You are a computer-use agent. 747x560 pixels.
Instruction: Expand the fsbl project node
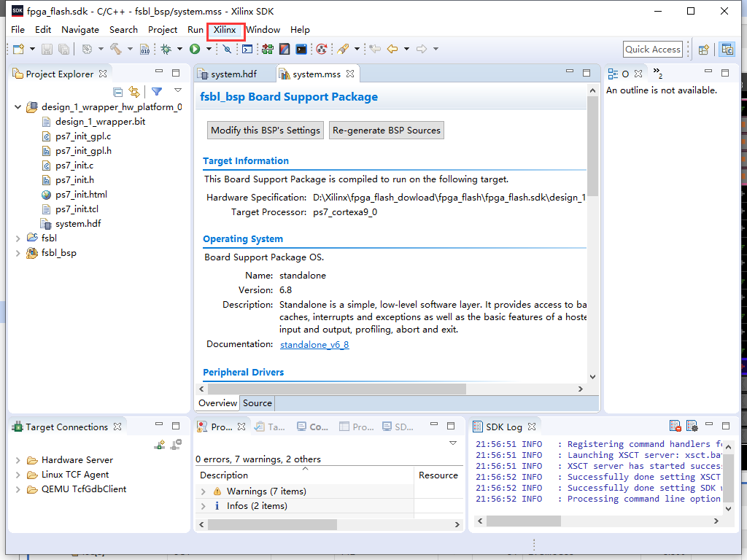click(x=18, y=238)
